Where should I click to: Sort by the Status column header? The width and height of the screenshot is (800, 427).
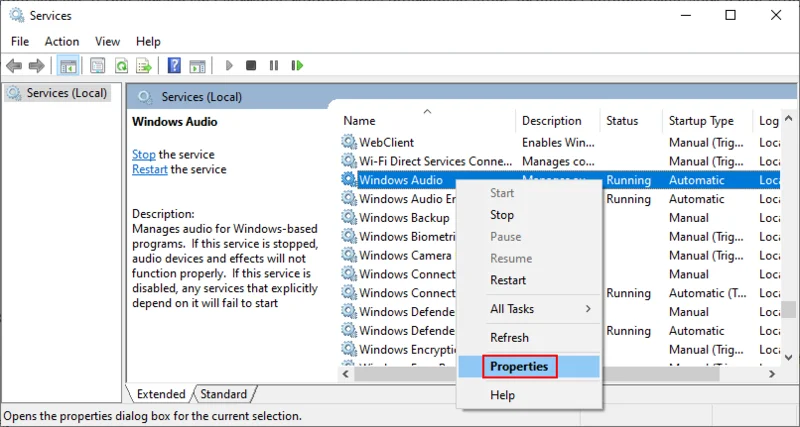pos(631,121)
